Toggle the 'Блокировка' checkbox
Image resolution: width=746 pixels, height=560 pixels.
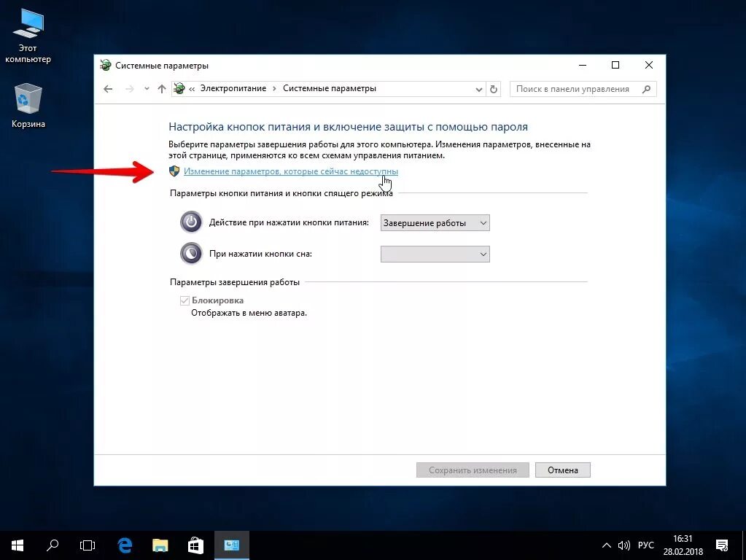click(x=184, y=300)
